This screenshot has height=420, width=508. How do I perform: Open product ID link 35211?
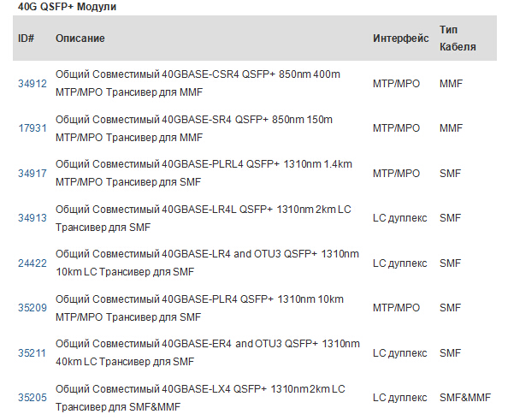coord(32,353)
